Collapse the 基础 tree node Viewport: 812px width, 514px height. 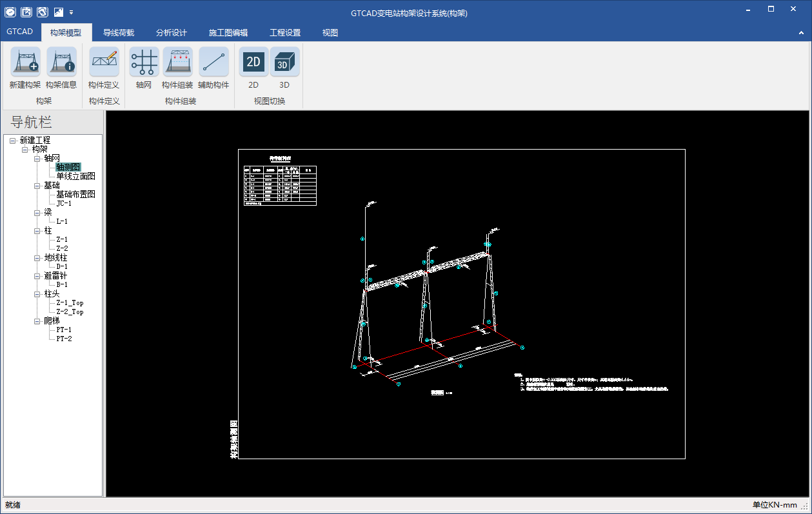37,185
